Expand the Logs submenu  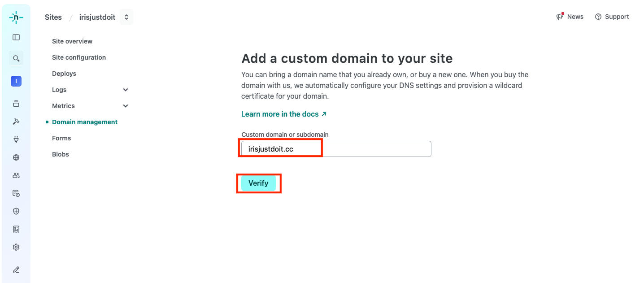(126, 90)
